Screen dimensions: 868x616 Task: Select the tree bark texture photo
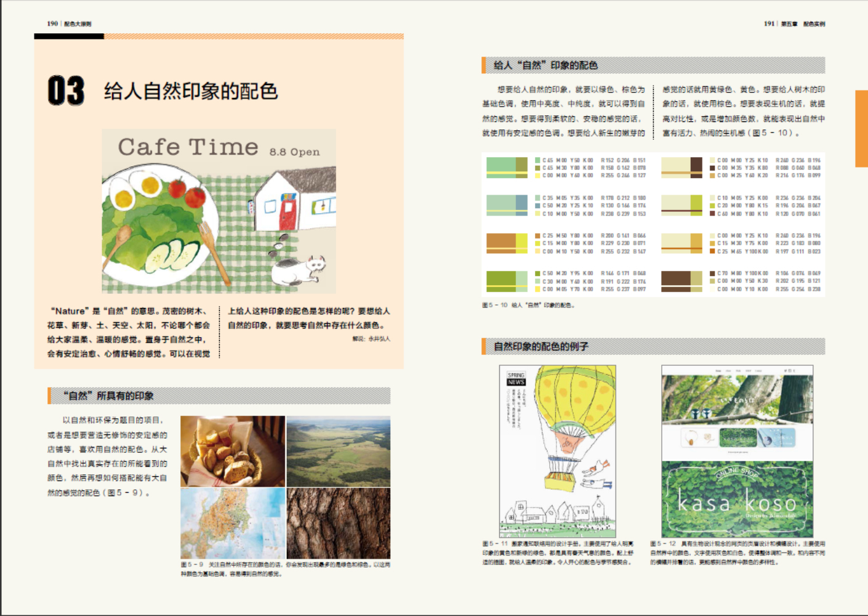click(x=338, y=523)
